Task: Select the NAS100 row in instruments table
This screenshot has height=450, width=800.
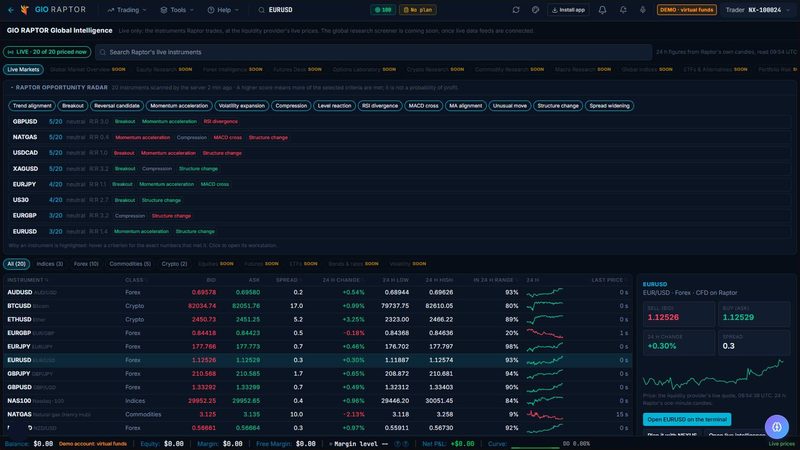Action: pos(317,401)
